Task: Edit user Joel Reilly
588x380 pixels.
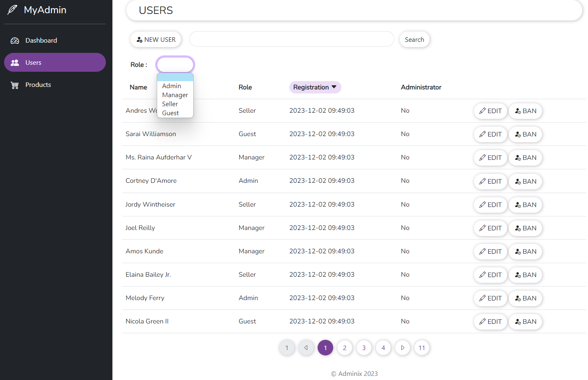Action: coord(490,228)
